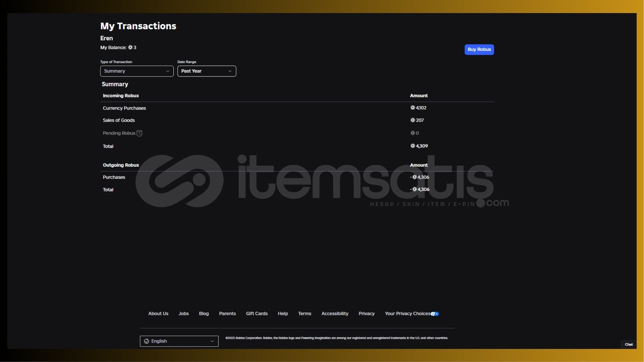
Task: Select the Sales of Goods row
Action: pos(297,120)
